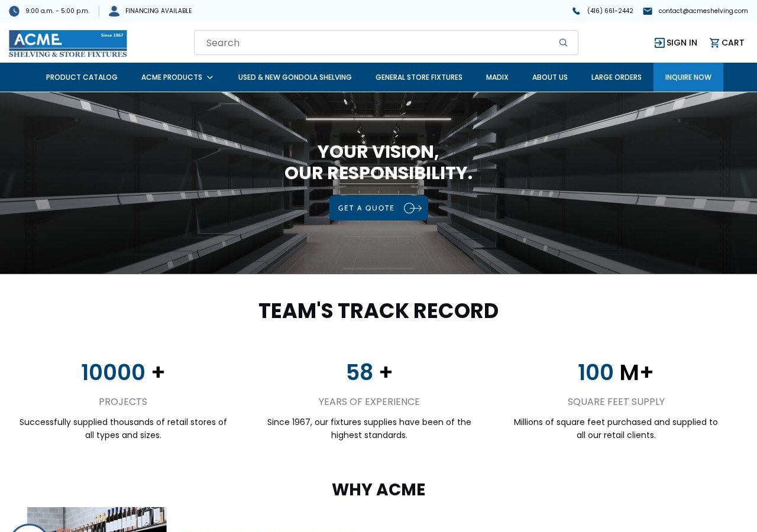Screen dimensions: 757x532
Task: Click the sign in arrow icon
Action: point(659,43)
